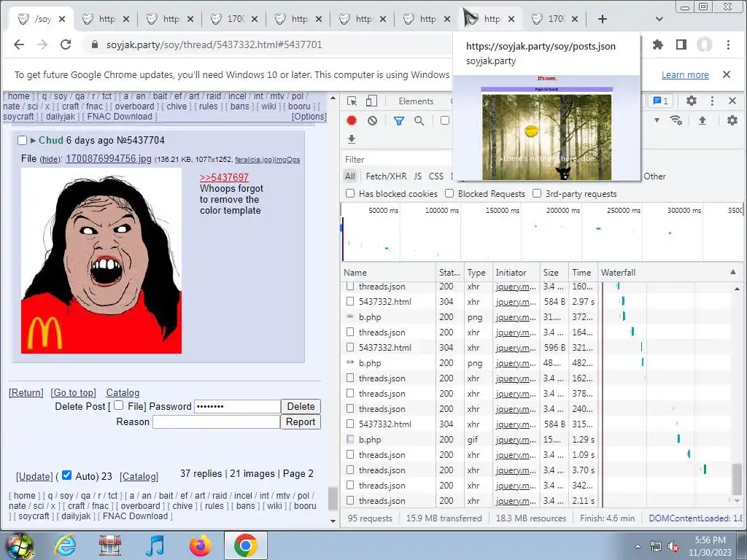Open the console issues message badge
This screenshot has height=560, width=747.
coord(660,101)
